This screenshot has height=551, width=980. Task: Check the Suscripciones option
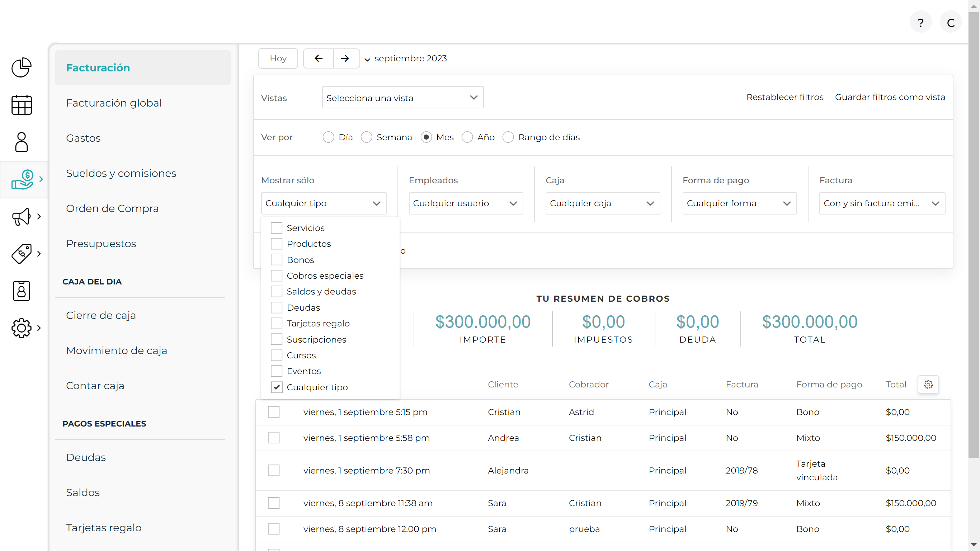click(x=277, y=339)
